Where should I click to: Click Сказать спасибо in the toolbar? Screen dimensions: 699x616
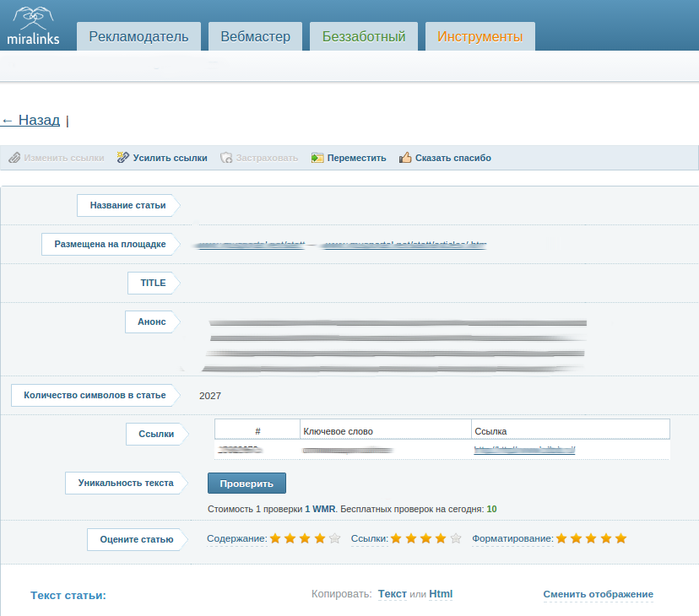pos(453,158)
